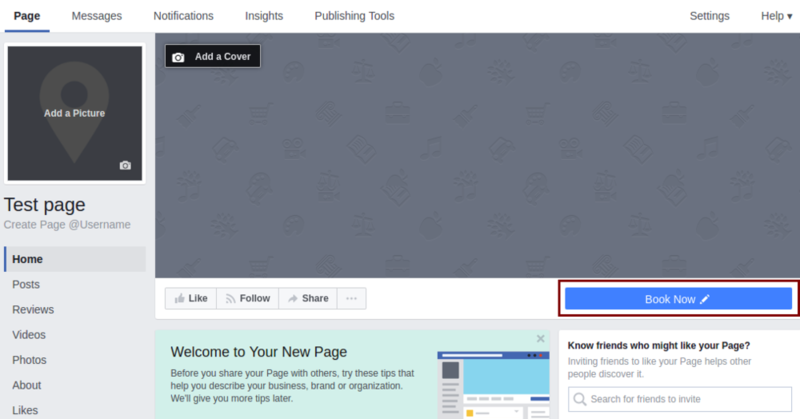
Task: Select the Page tab
Action: tap(27, 16)
